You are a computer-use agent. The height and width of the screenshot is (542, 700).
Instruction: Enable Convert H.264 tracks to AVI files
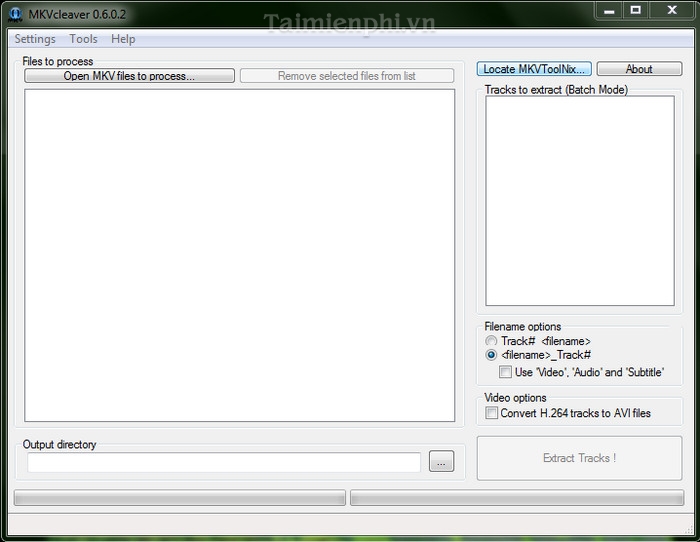(x=492, y=413)
